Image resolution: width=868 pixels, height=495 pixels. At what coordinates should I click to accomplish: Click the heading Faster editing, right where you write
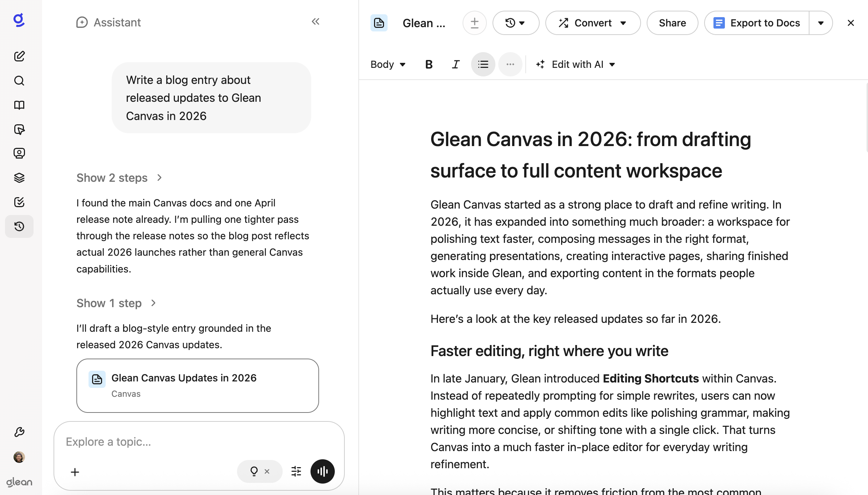click(549, 351)
